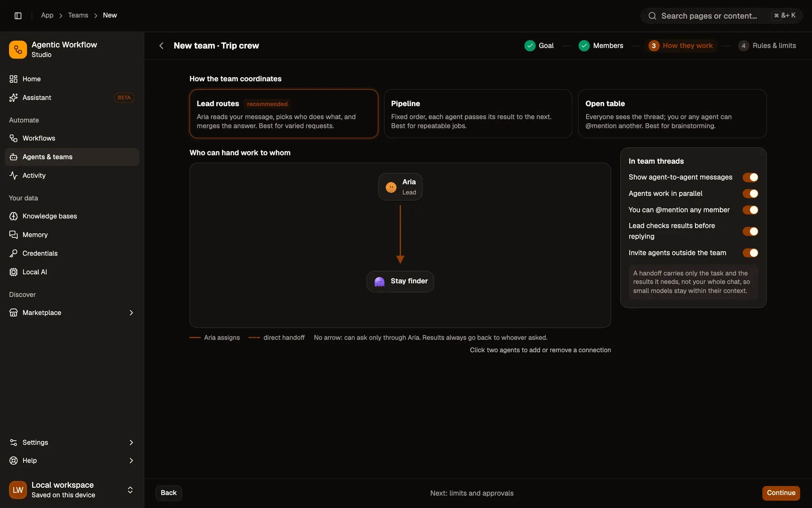Click the Members step green checkmark

pyautogui.click(x=584, y=46)
